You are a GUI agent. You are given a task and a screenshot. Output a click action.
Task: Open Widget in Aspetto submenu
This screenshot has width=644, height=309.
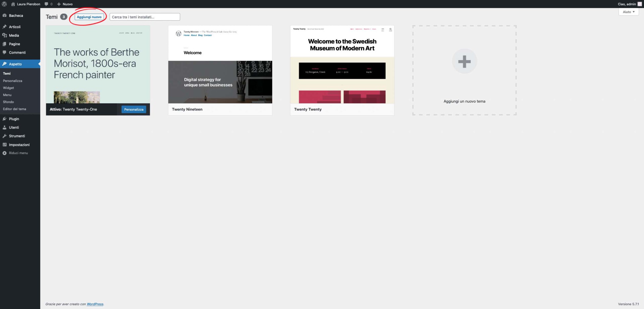(x=8, y=88)
